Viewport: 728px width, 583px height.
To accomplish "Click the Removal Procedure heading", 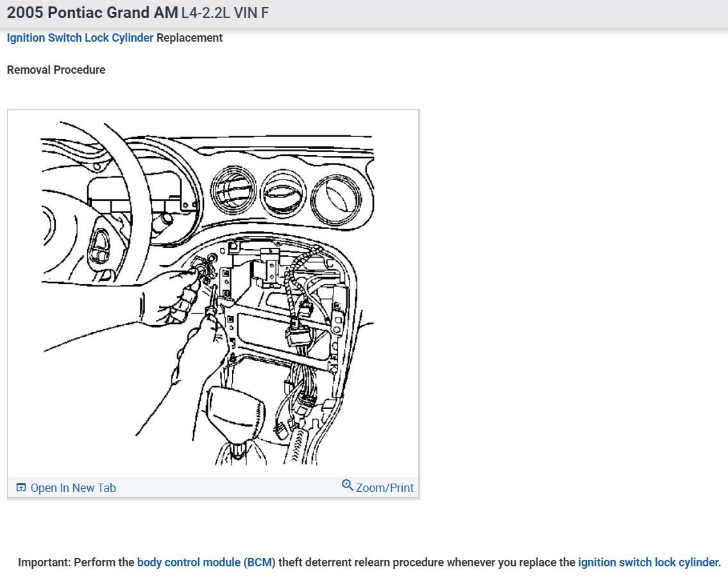I will click(x=55, y=69).
